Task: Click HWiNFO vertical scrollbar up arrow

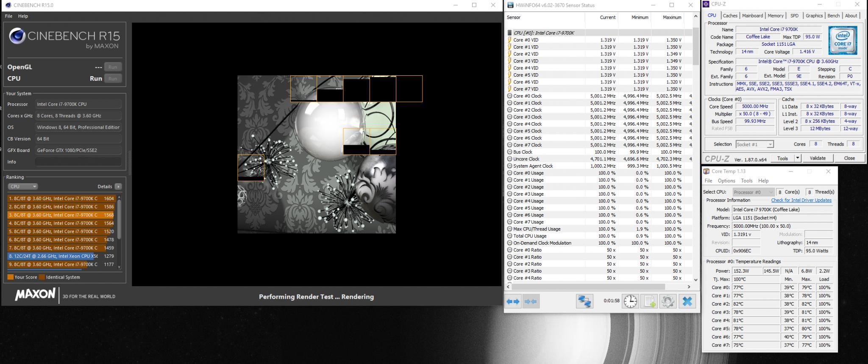Action: click(x=696, y=17)
